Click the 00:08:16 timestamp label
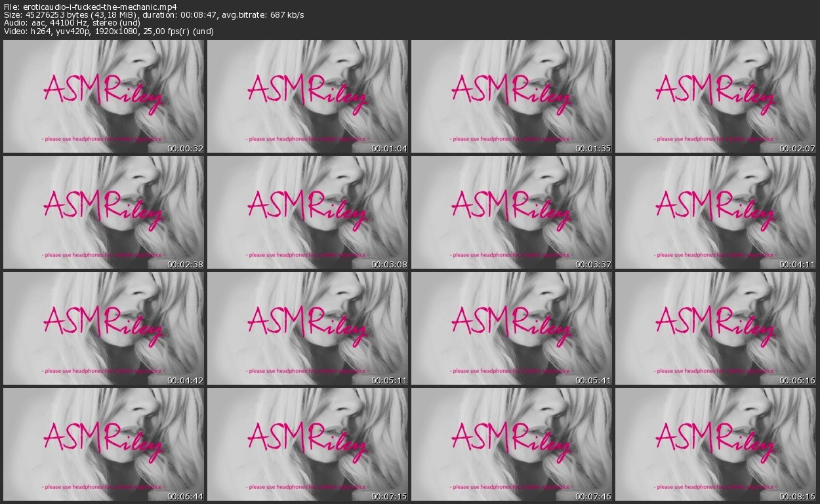This screenshot has width=820, height=504. (798, 496)
